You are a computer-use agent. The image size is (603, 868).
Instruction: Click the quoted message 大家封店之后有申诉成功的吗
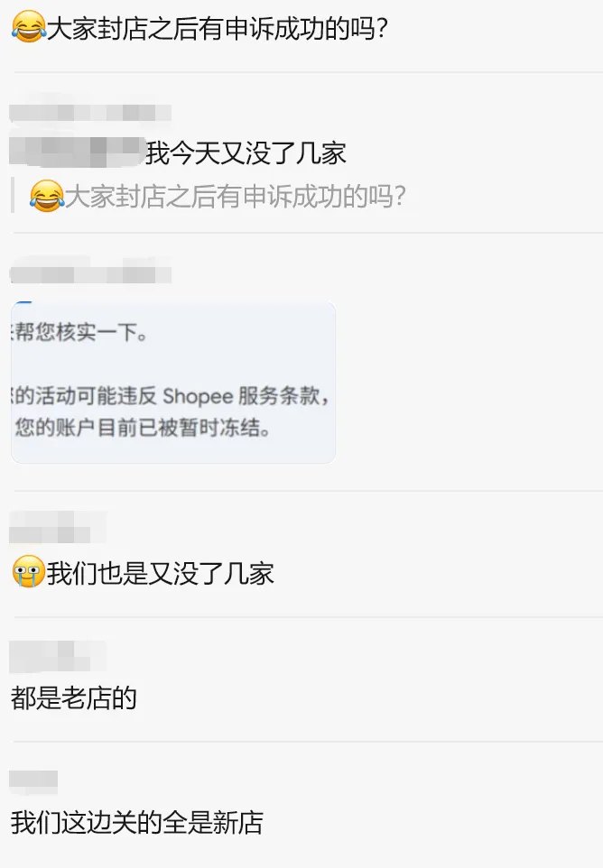[218, 196]
